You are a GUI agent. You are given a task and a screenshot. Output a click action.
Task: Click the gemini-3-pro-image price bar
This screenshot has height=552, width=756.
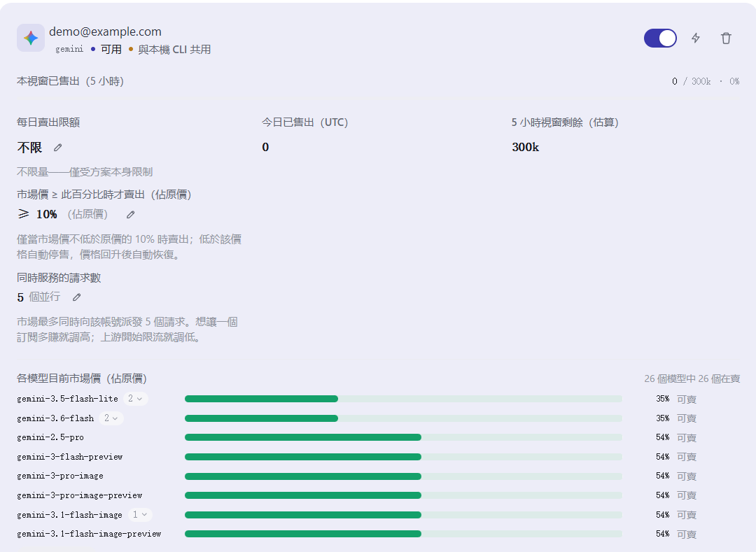403,476
